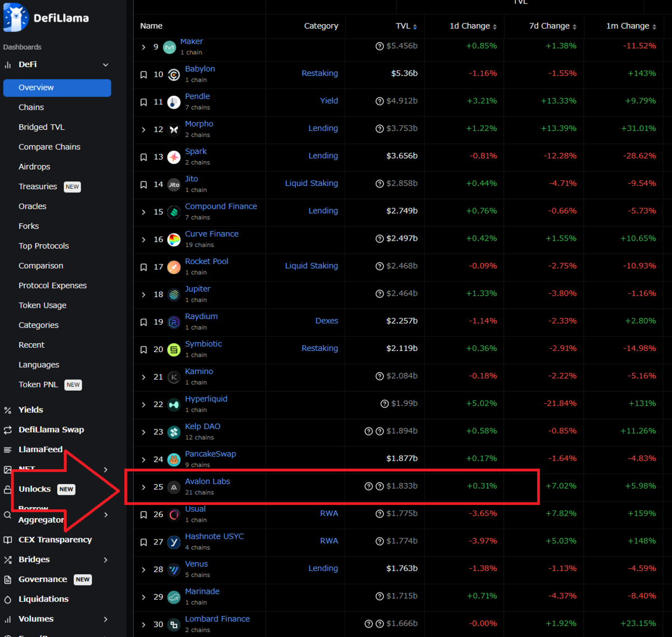Click the Morpho butterfly logo
Screen dimensions: 672x637
click(174, 129)
